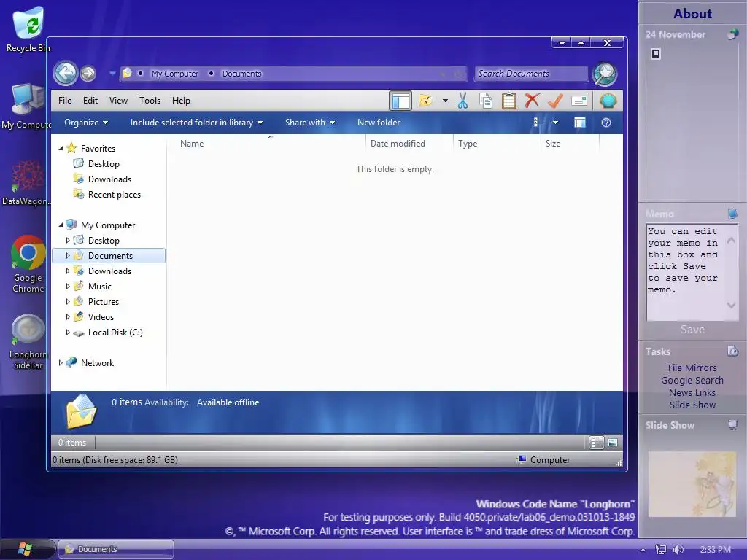Select the My Computer desktop icon
This screenshot has width=747, height=560.
(x=26, y=106)
